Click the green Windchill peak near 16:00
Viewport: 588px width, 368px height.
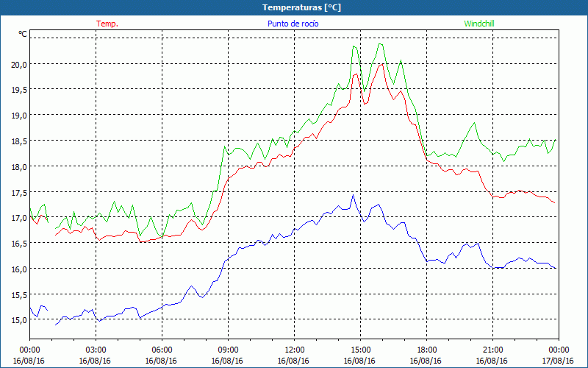coord(380,44)
